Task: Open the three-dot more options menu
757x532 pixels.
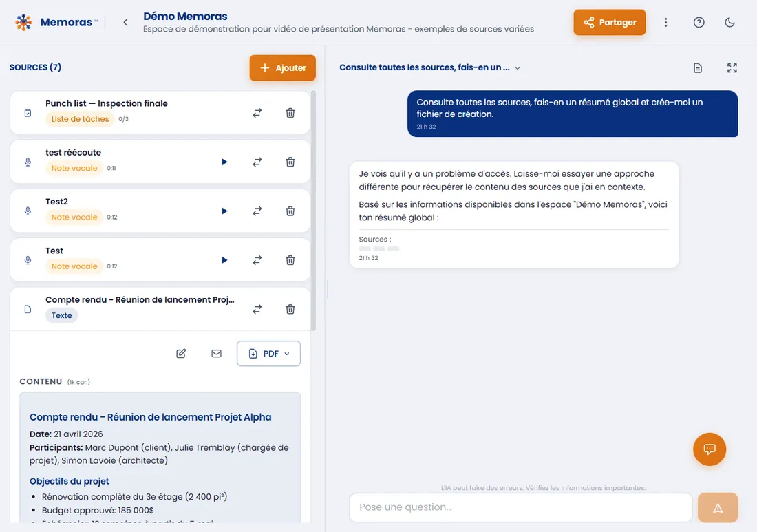Action: (x=665, y=22)
